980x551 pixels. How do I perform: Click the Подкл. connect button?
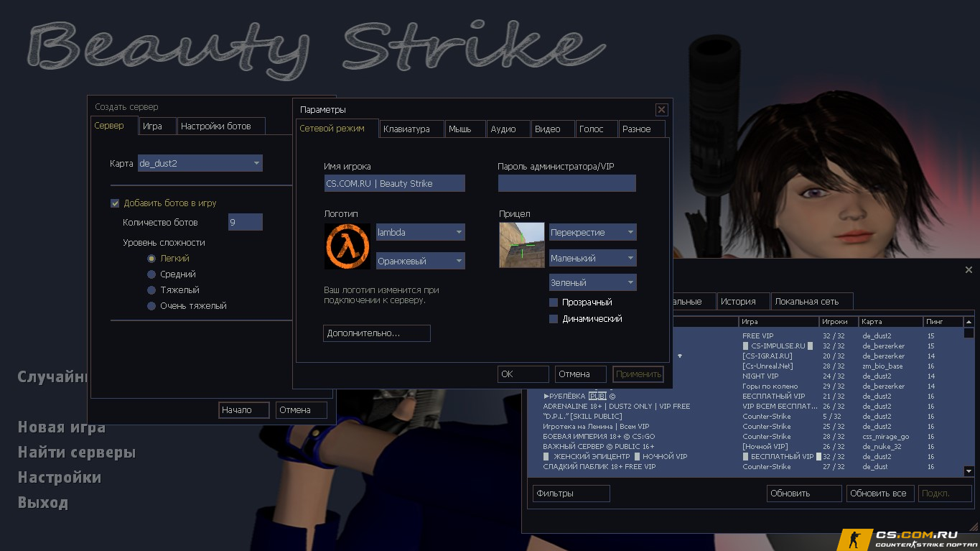(x=946, y=494)
